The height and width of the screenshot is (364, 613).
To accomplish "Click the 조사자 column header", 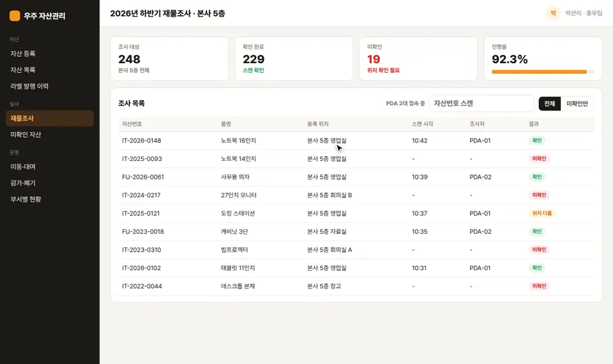I will [476, 124].
